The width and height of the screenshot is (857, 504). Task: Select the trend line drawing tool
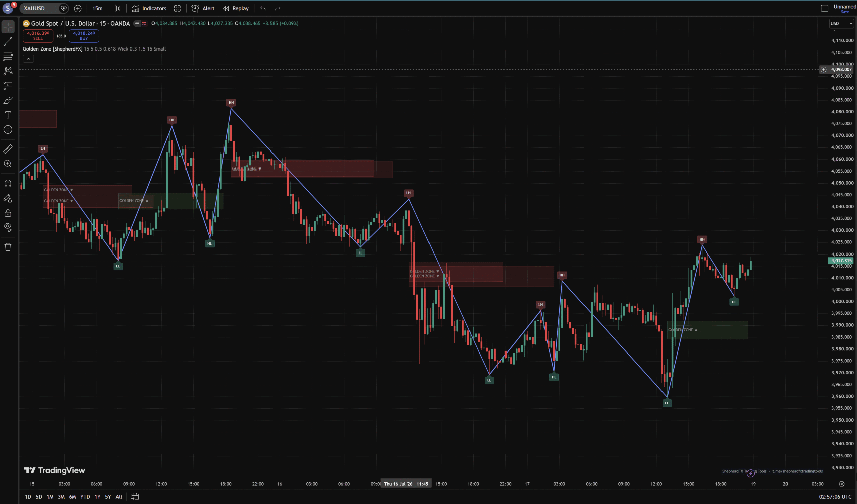click(8, 41)
